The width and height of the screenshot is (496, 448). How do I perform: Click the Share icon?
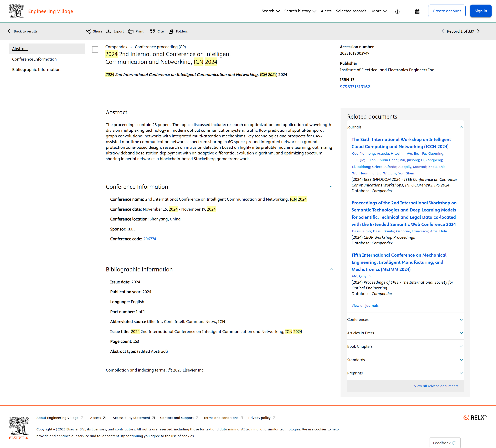pyautogui.click(x=88, y=31)
